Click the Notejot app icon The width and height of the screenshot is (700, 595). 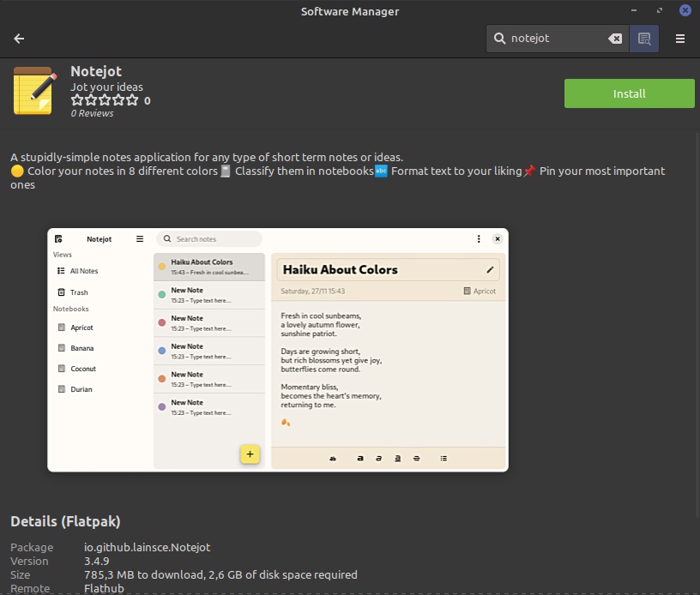click(x=33, y=89)
